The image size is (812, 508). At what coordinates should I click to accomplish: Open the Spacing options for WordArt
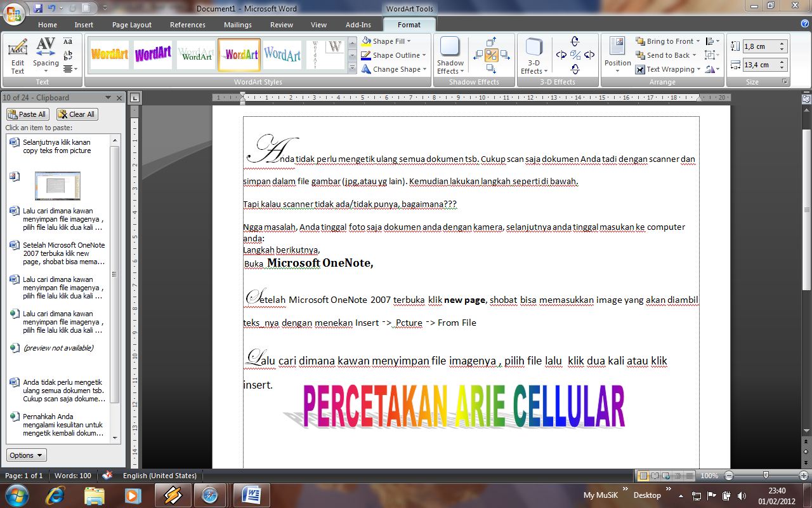[46, 56]
